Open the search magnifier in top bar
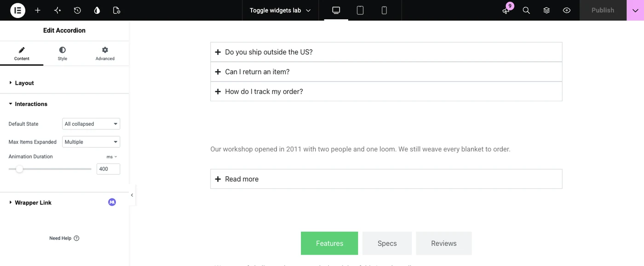 [x=526, y=10]
